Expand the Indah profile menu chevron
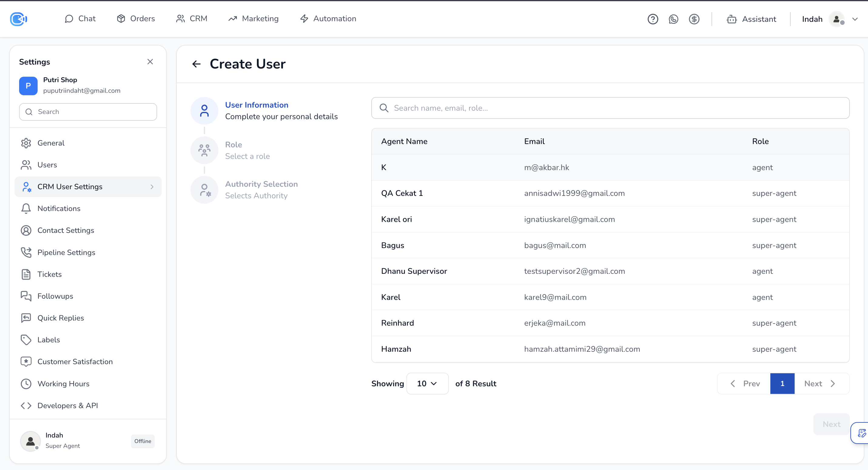The image size is (868, 470). pos(855,19)
